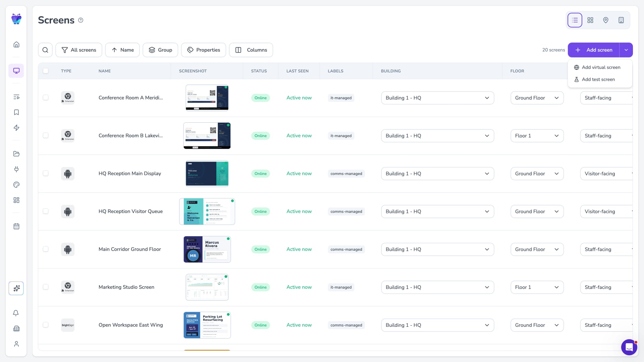Click the Online status for Conference Room A
This screenshot has height=362, width=644.
click(261, 98)
